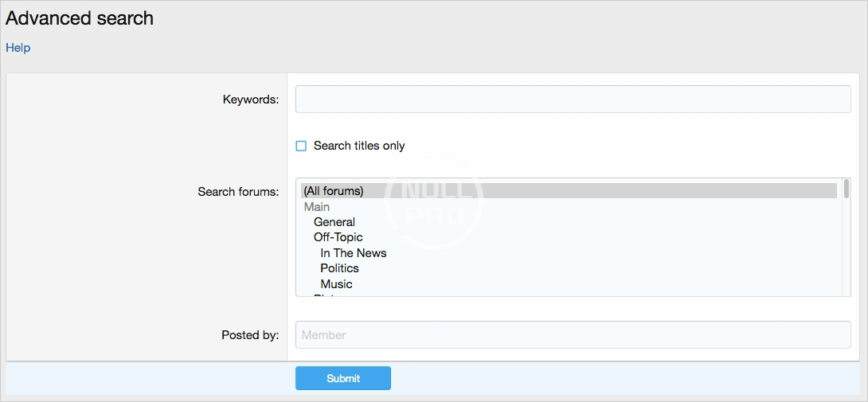Click the "Search forums:" label
This screenshot has width=868, height=402.
(x=238, y=192)
